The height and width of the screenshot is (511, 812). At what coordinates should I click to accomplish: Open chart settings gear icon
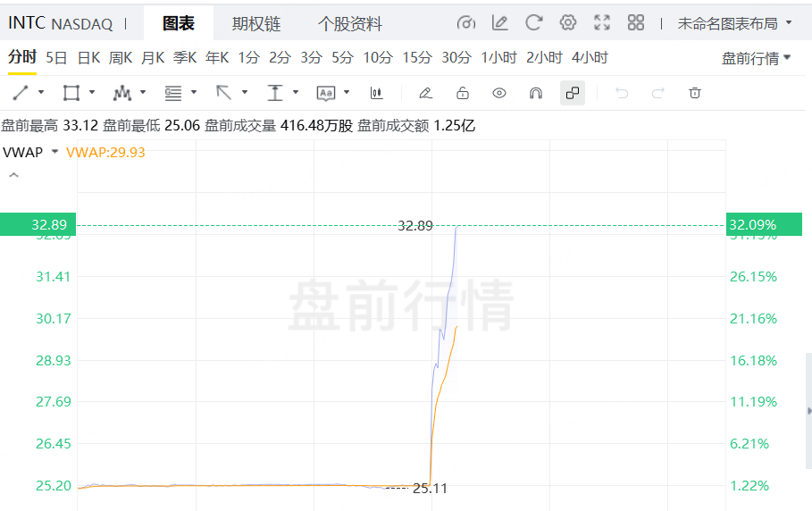click(x=568, y=22)
